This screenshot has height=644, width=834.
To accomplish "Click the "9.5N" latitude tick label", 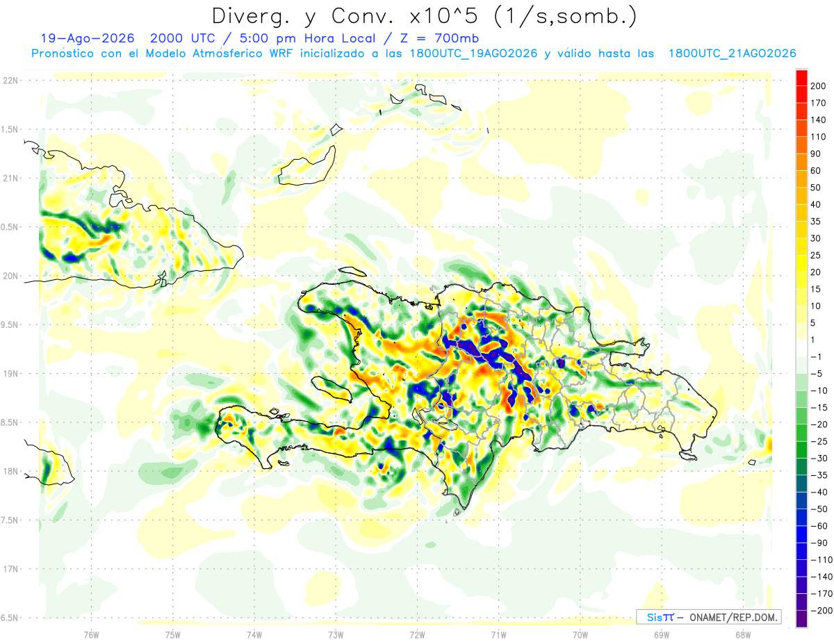I will [x=10, y=325].
